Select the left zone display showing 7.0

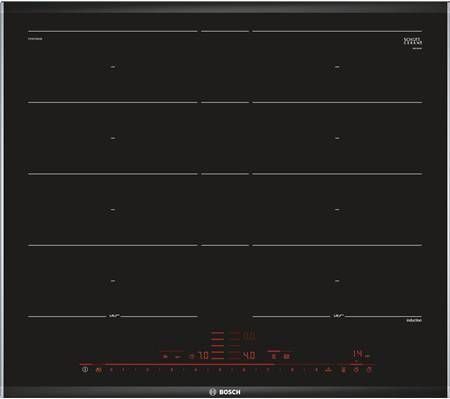pos(203,356)
